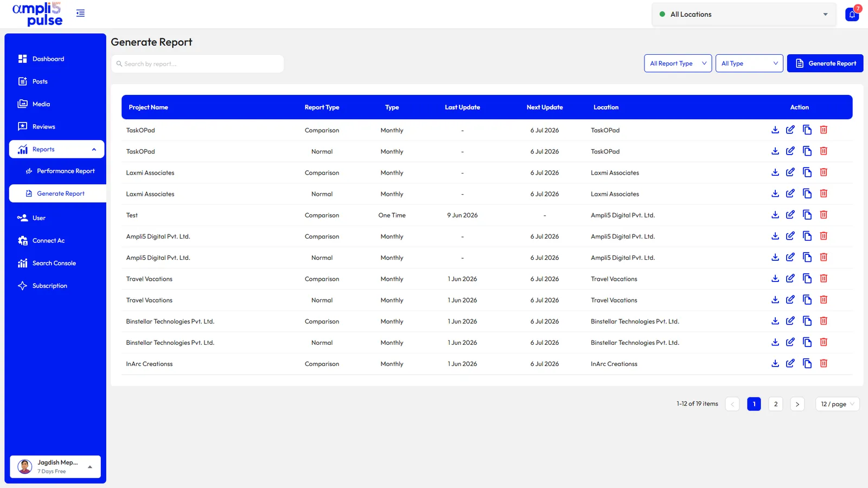Viewport: 868px width, 488px height.
Task: Delete the Binstellar Normal report
Action: 824,343
